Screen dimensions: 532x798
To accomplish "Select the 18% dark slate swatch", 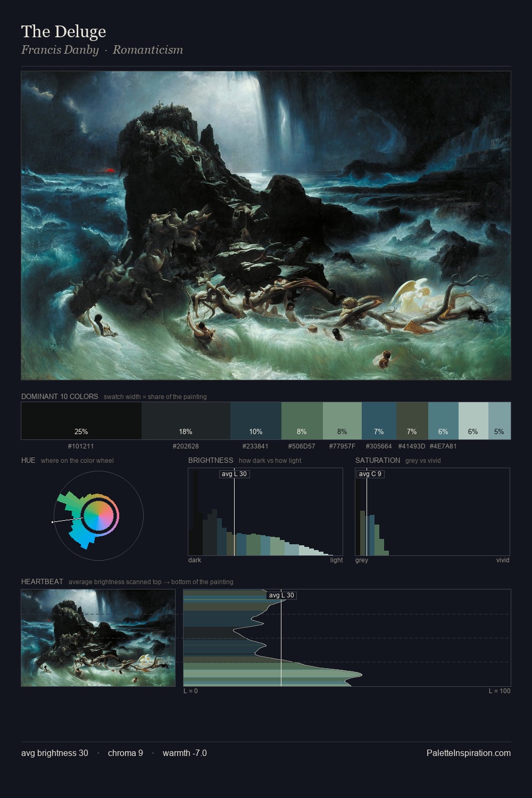I will 186,421.
